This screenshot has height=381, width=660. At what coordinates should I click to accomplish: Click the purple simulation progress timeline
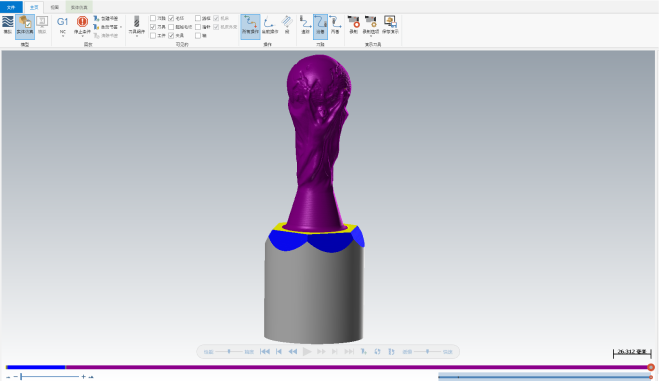[357, 367]
